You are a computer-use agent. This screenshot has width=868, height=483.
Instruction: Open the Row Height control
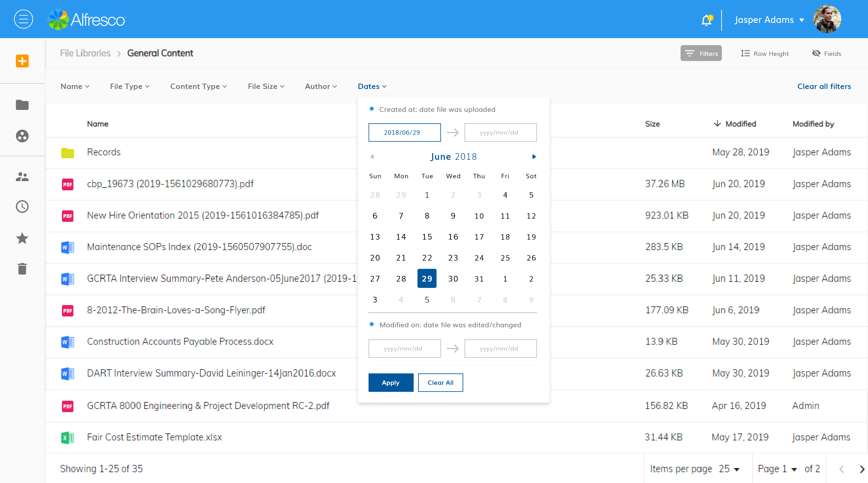(765, 53)
